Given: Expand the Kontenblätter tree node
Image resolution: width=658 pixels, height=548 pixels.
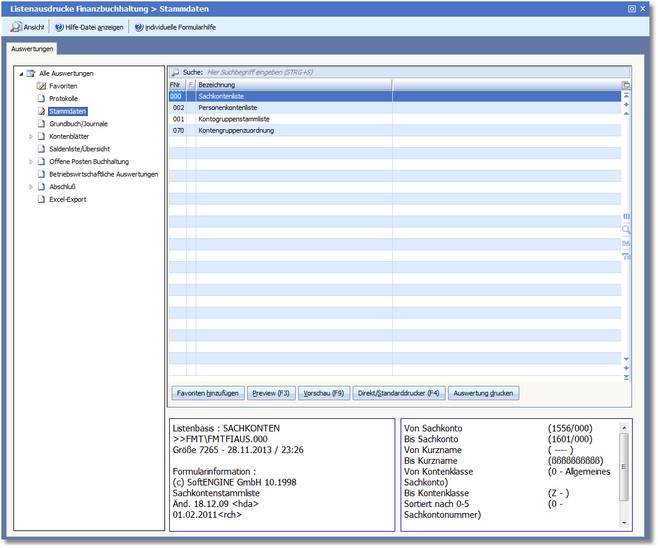Looking at the screenshot, I should (x=31, y=136).
